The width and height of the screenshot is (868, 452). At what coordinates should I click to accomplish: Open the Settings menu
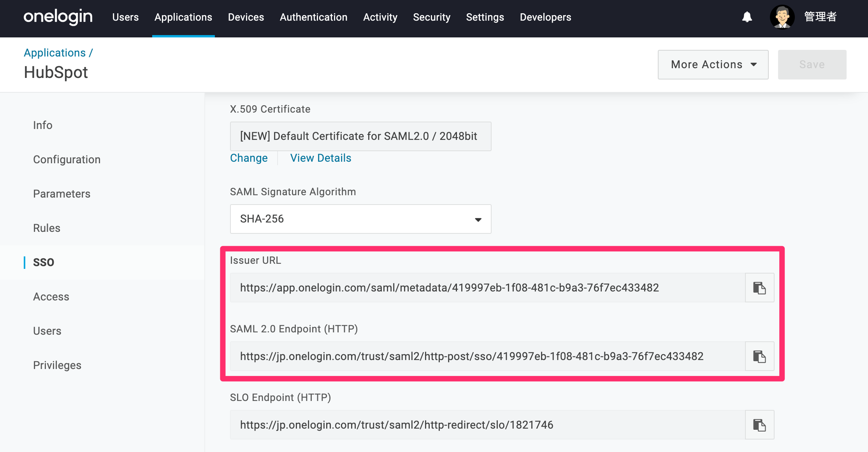coord(485,17)
